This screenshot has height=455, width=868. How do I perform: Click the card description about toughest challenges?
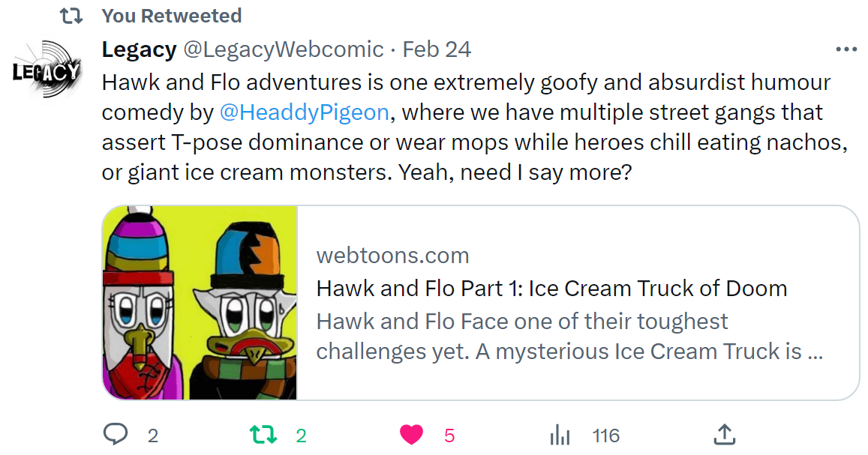pos(569,337)
